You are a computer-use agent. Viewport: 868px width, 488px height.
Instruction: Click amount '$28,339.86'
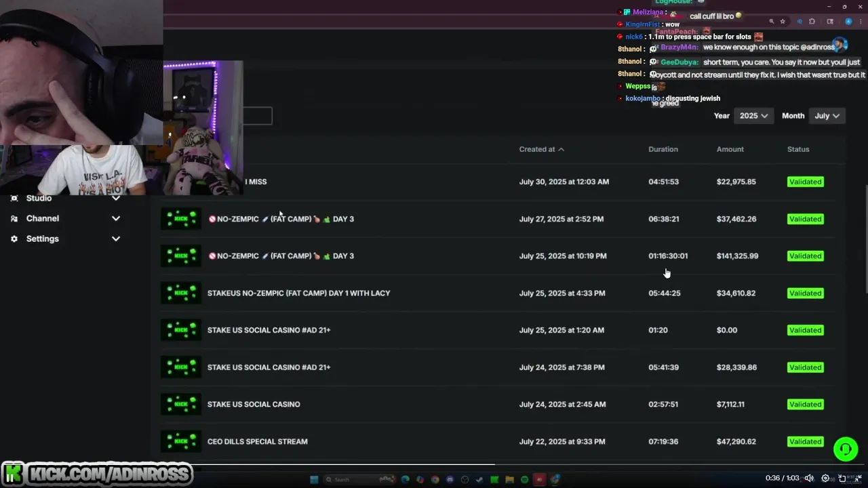click(x=736, y=367)
